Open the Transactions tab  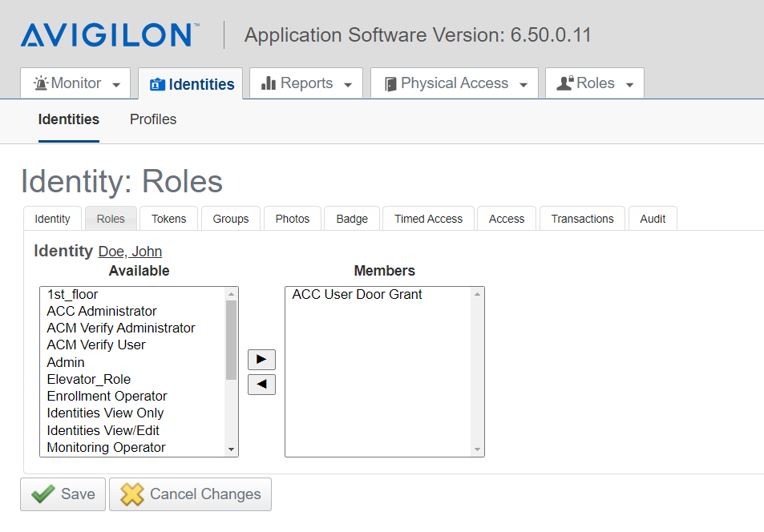pos(582,219)
